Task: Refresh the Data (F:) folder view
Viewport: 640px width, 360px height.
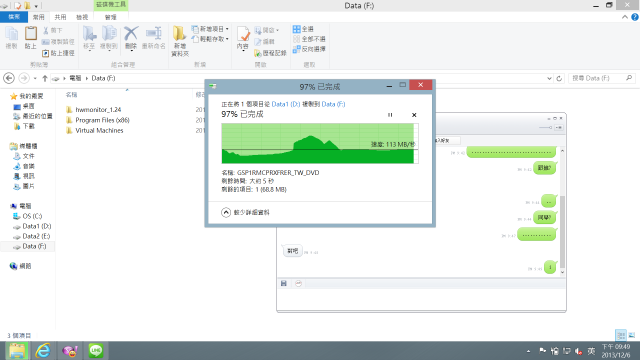Action: click(559, 78)
